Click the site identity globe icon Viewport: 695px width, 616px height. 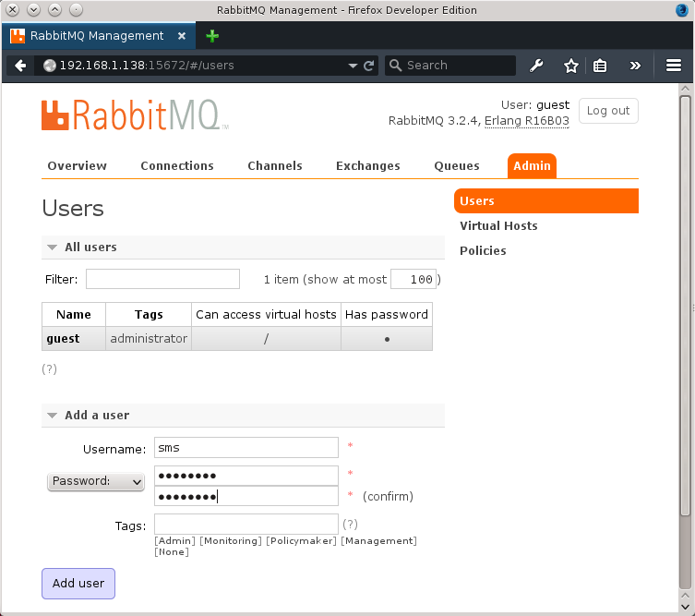coord(50,66)
